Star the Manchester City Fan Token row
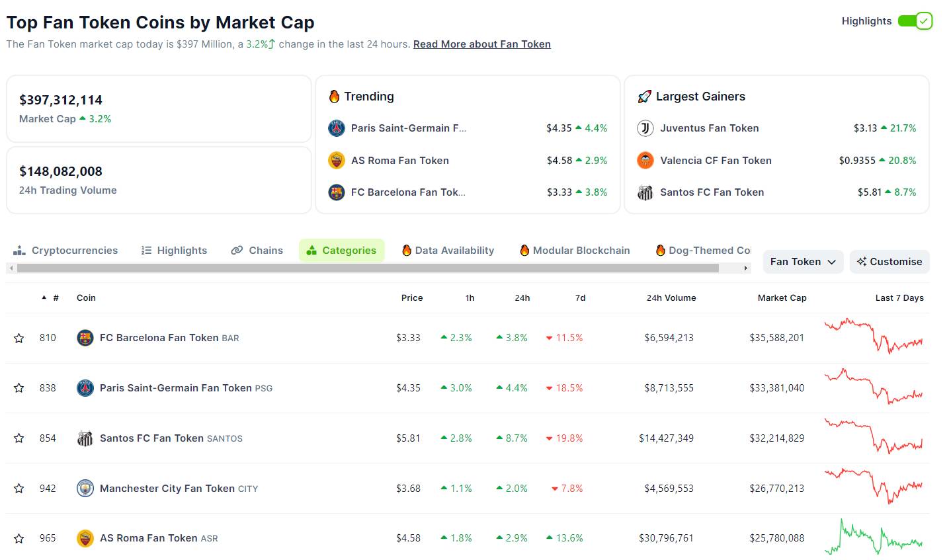The height and width of the screenshot is (560, 951). coord(19,489)
